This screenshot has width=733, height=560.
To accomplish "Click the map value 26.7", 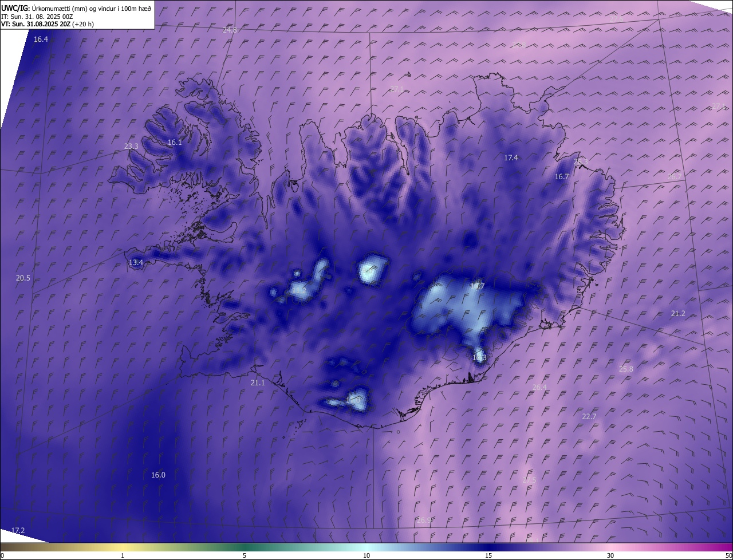I will click(x=675, y=177).
